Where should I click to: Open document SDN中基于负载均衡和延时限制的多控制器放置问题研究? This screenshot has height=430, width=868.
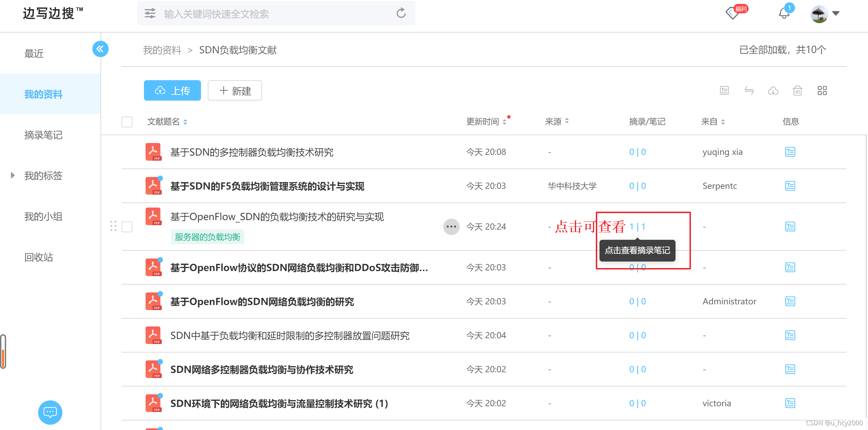click(x=290, y=336)
